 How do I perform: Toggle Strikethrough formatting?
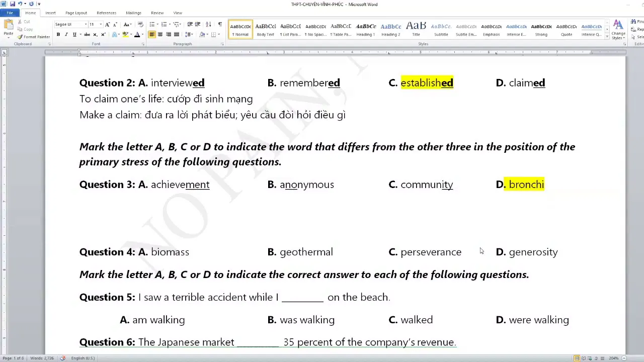pos(87,34)
